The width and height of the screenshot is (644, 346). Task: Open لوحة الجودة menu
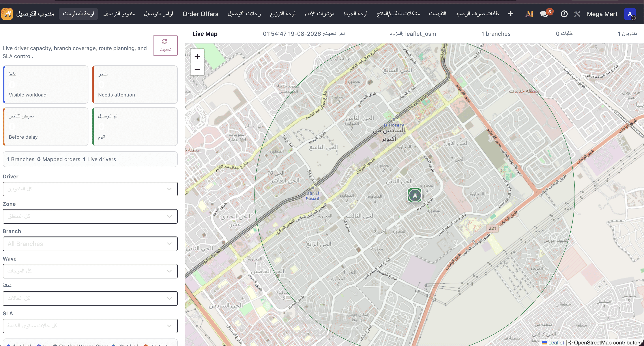[x=355, y=14]
